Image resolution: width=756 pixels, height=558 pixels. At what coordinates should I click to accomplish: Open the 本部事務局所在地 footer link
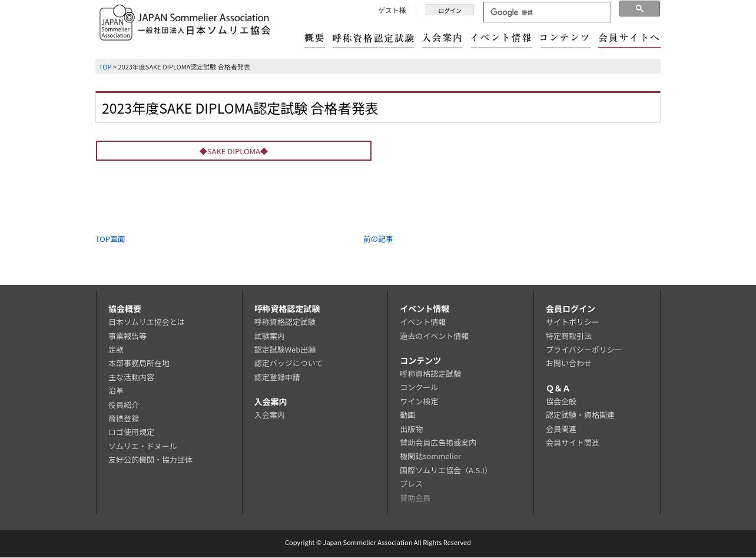coord(139,363)
